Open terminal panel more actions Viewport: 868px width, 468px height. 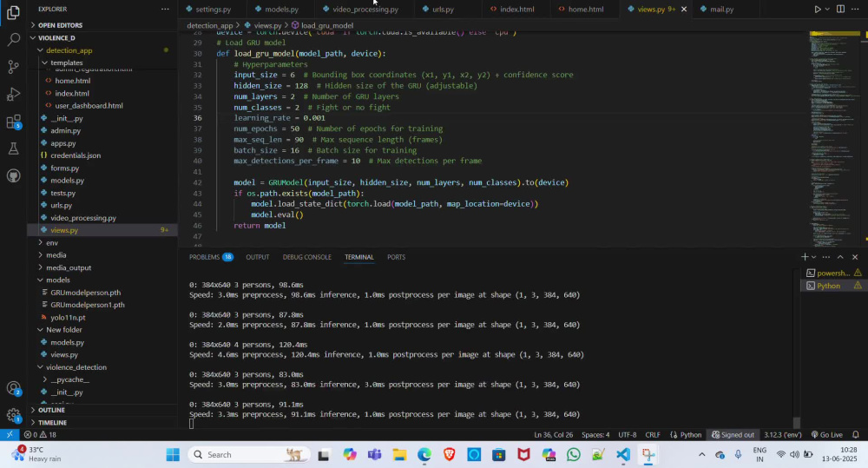pyautogui.click(x=826, y=257)
